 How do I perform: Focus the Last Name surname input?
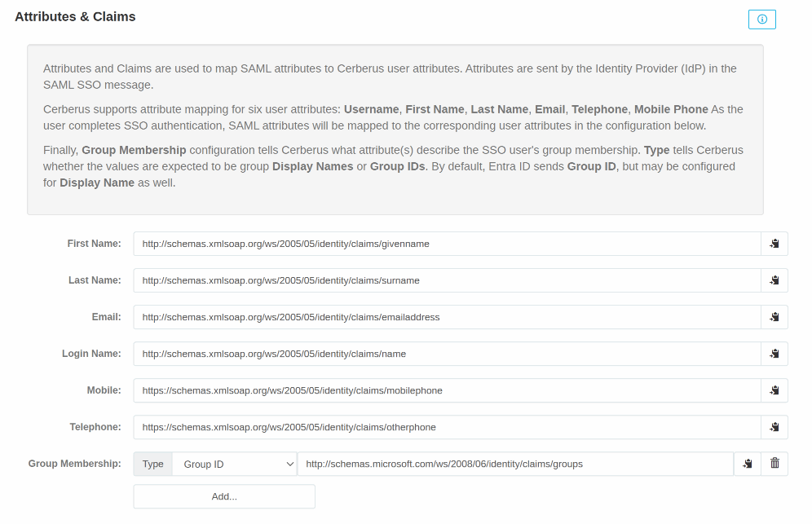[x=447, y=280]
